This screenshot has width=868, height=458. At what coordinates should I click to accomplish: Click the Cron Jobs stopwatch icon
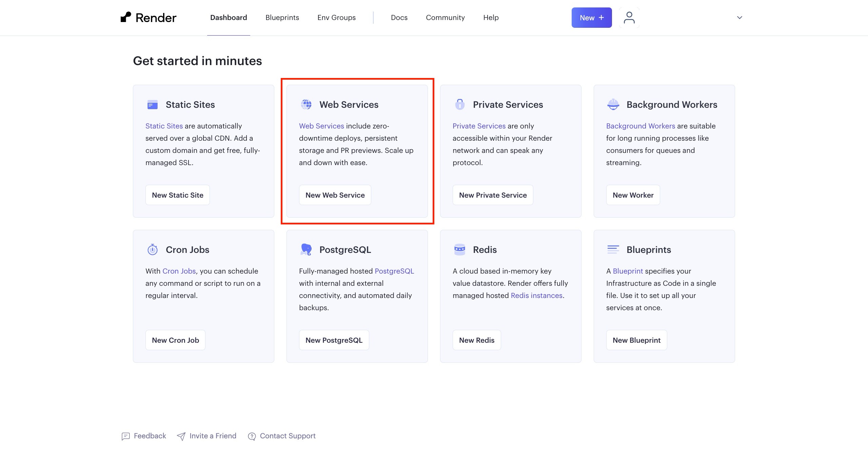click(x=153, y=250)
